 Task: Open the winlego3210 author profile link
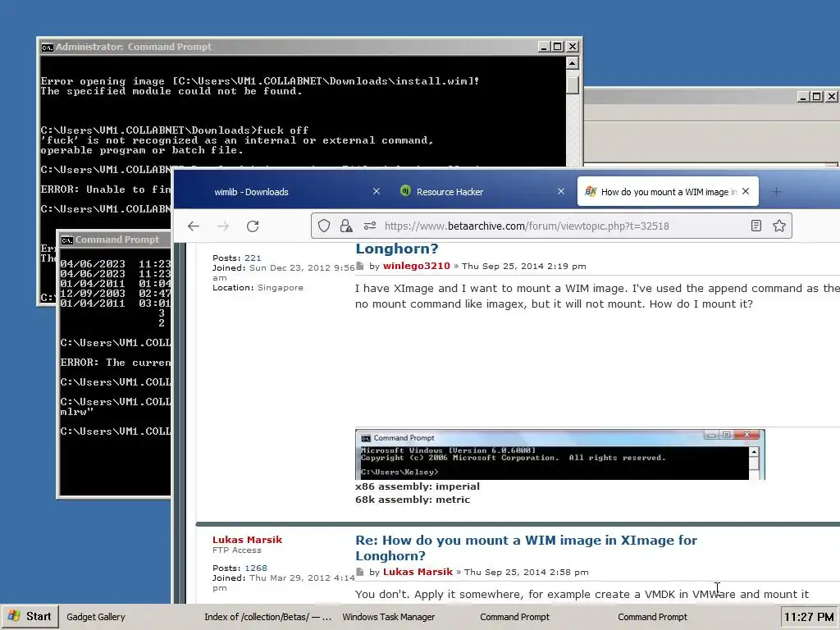[x=416, y=267]
